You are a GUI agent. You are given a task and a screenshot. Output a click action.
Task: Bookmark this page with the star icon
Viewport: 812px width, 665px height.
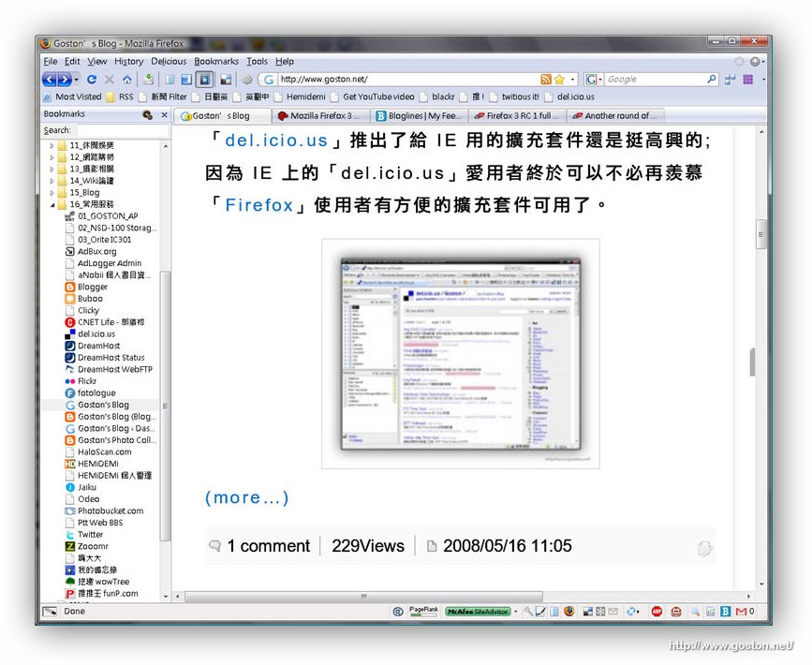(559, 80)
